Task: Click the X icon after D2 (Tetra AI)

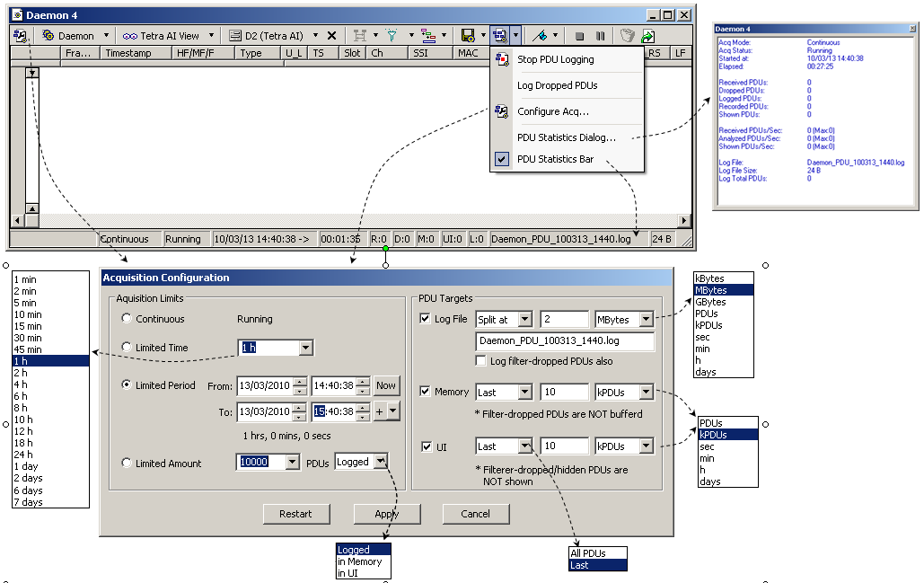Action: (x=331, y=36)
